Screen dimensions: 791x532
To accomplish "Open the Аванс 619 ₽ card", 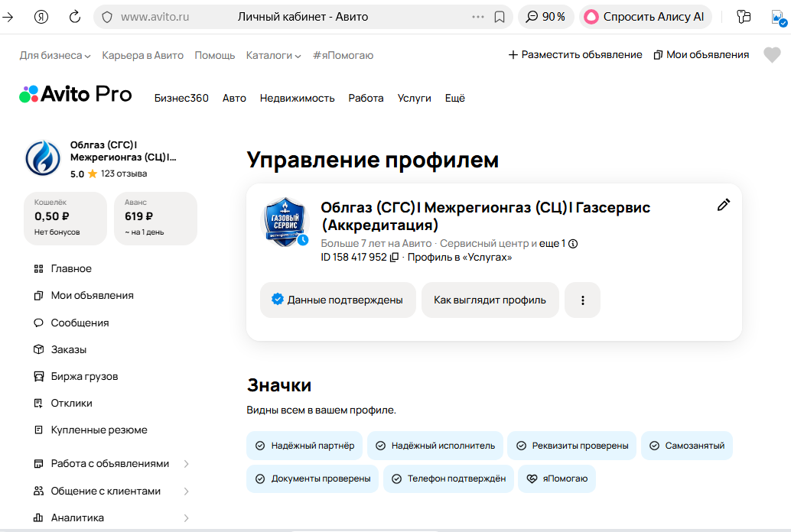I will [x=155, y=219].
